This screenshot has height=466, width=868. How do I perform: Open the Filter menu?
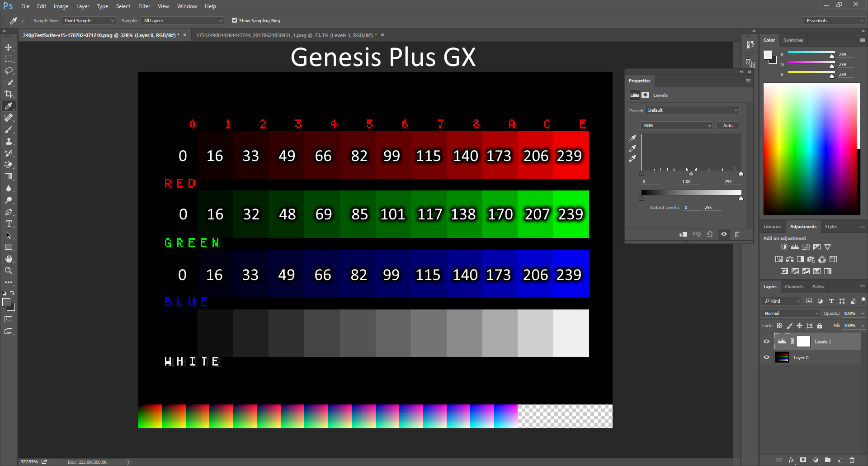click(x=144, y=6)
